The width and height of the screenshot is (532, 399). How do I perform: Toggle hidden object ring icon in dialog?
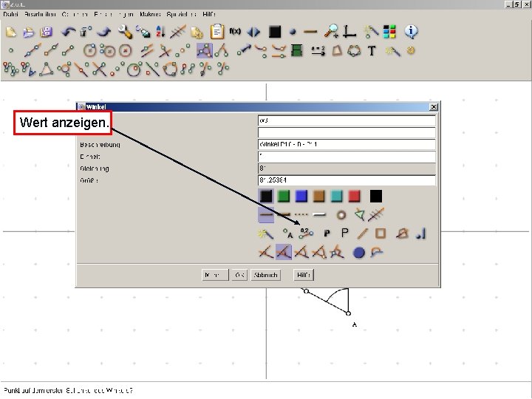[341, 215]
